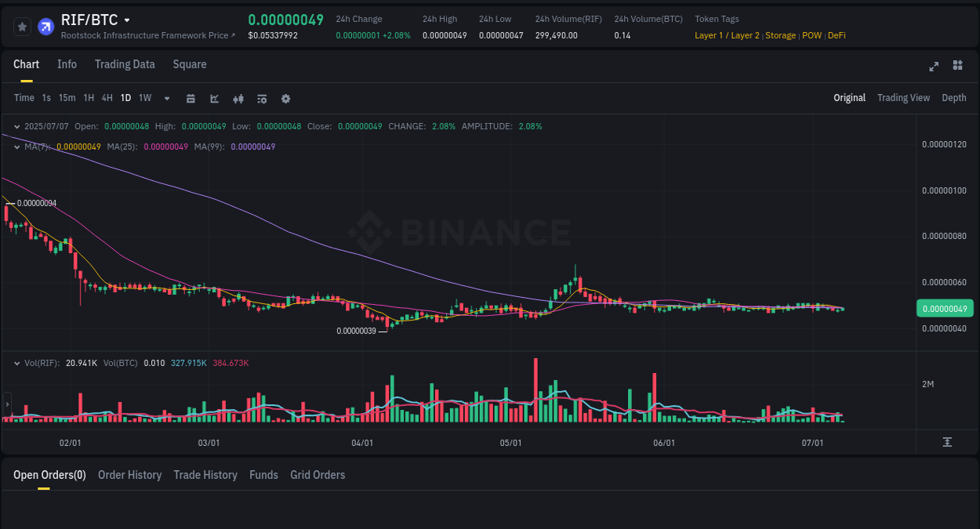Click the order book display icon

tap(261, 98)
